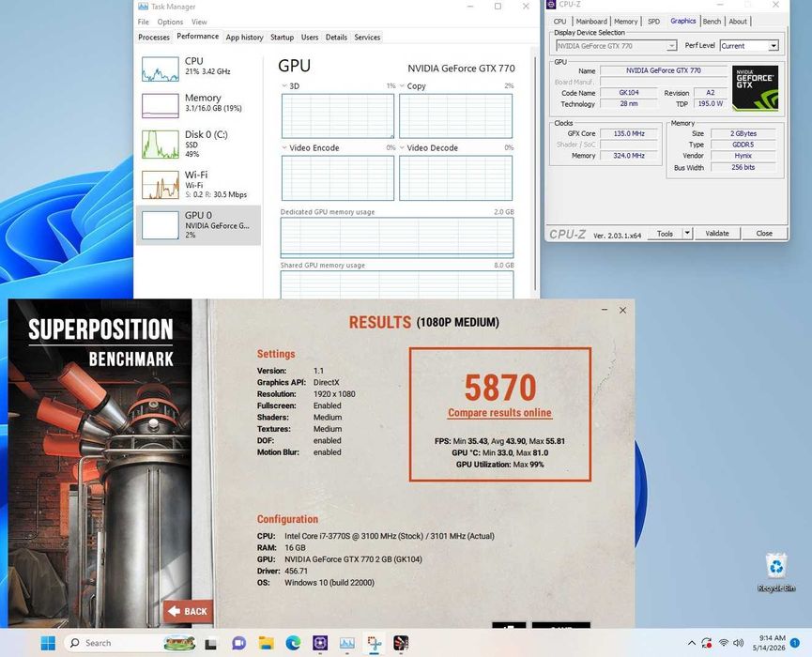
Task: Switch to CPU tab in CPU-Z
Action: pyautogui.click(x=559, y=22)
